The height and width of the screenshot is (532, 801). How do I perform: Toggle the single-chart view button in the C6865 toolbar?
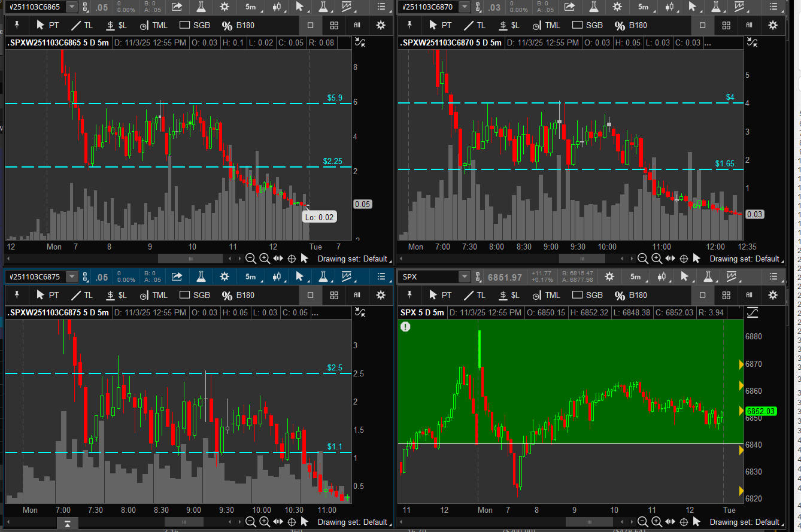(x=310, y=26)
